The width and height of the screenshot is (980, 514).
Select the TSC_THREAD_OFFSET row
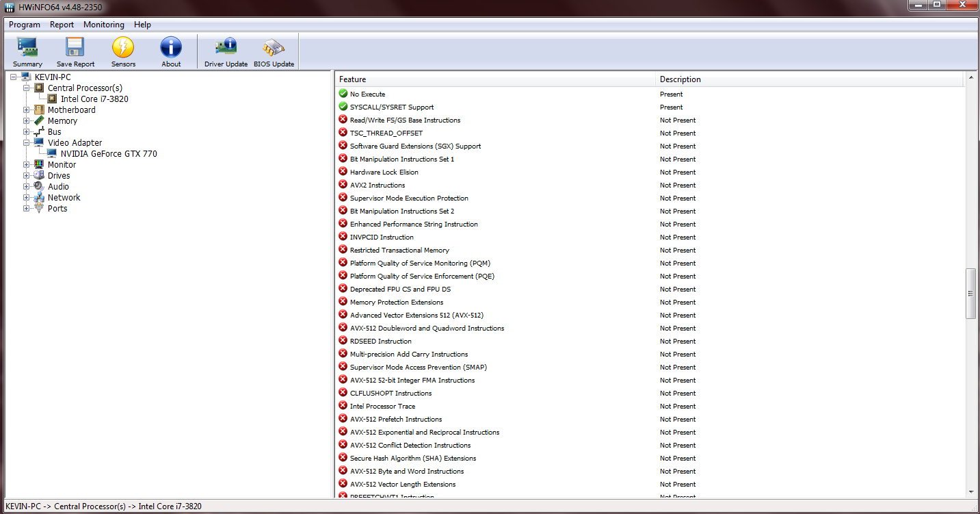coord(650,133)
